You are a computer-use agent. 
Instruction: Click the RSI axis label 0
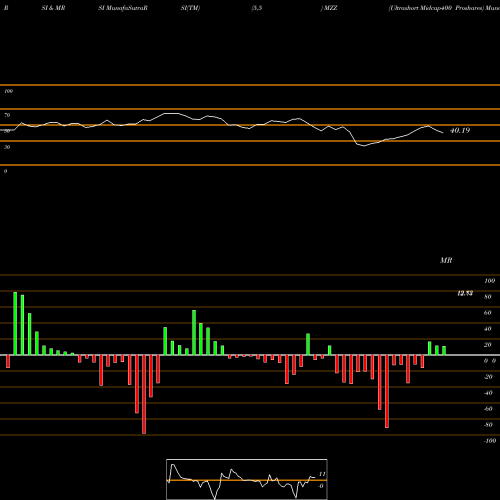pos(5,171)
